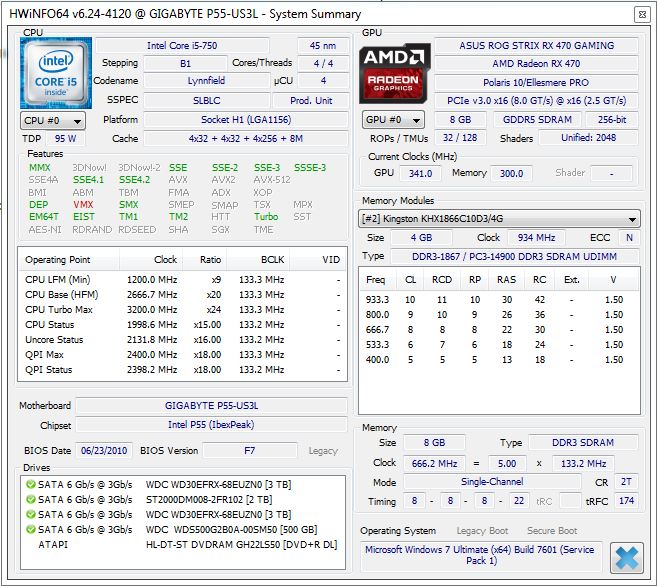Click the tRFC 174 value field
This screenshot has height=586, width=657.
(x=626, y=501)
